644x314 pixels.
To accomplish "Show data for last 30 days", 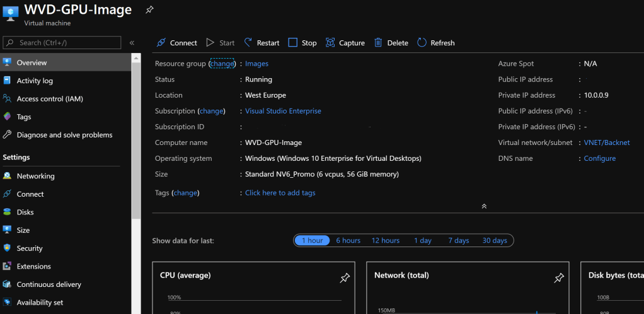I will click(x=495, y=240).
